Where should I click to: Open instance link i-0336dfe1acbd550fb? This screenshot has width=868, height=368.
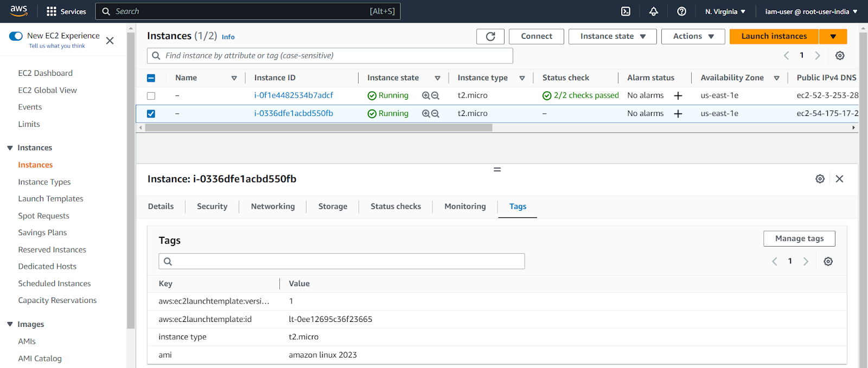click(293, 114)
